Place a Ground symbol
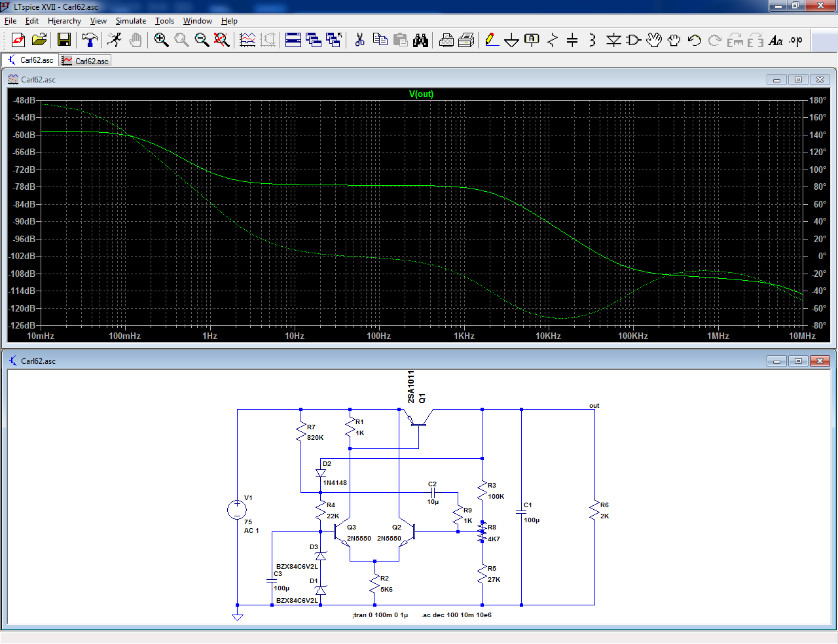The height and width of the screenshot is (644, 838). [512, 41]
